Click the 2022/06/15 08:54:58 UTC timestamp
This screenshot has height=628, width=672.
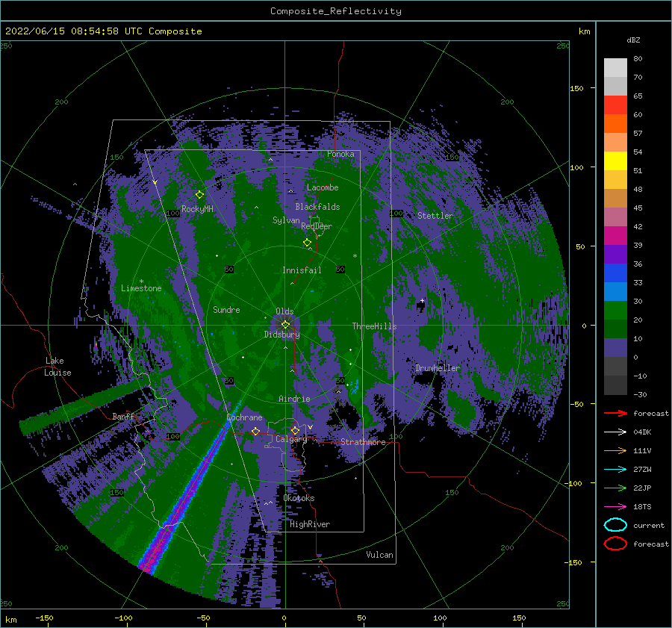pyautogui.click(x=62, y=31)
